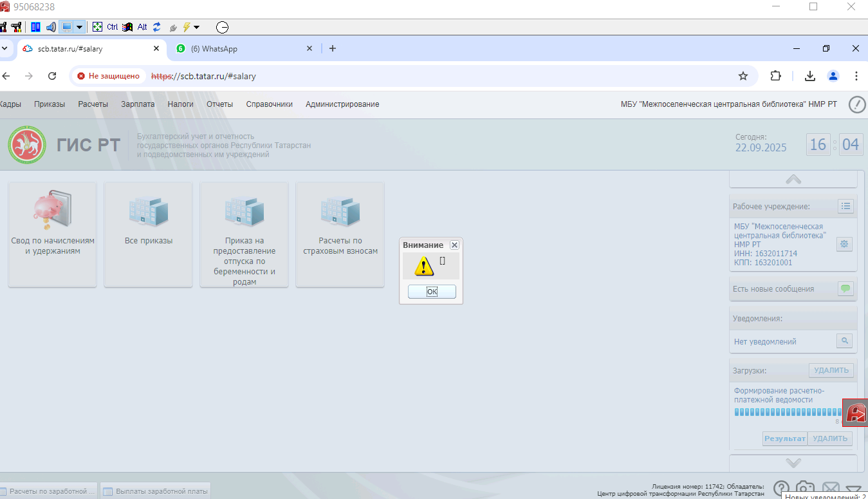Click the yellow lightning bolt icon
The height and width of the screenshot is (499, 868).
187,27
